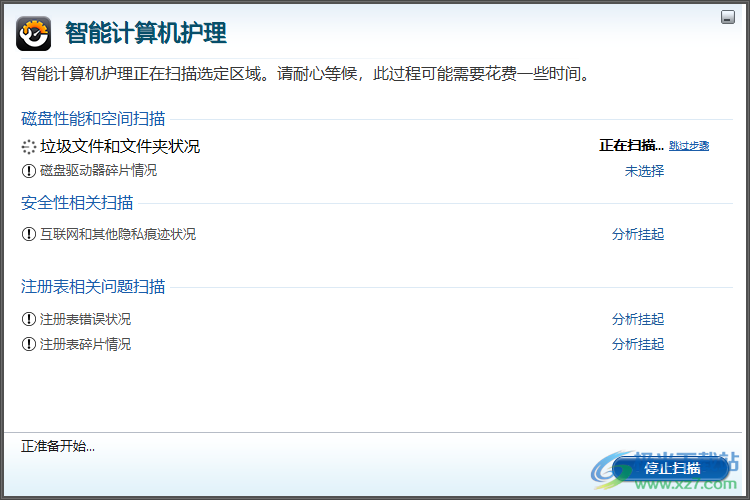750x500 pixels.
Task: Click the spinner icon beside 垃圾文件和文件夹状况
Action: (29, 147)
